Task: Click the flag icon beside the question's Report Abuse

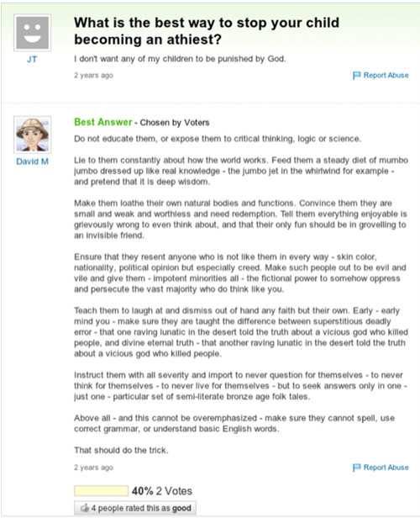Action: pyautogui.click(x=357, y=76)
